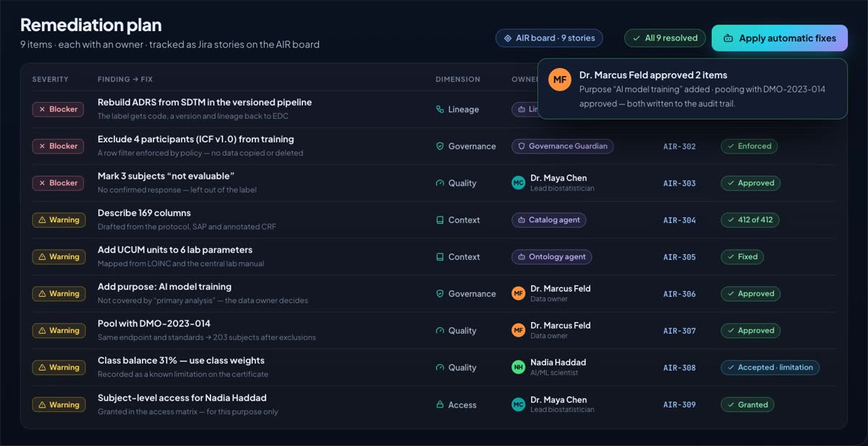Image resolution: width=868 pixels, height=446 pixels.
Task: Sort by the DIMENSION column header
Action: [458, 79]
